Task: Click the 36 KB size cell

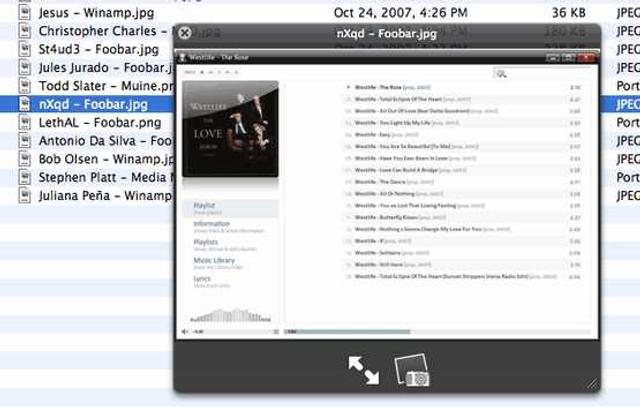Action: click(569, 13)
